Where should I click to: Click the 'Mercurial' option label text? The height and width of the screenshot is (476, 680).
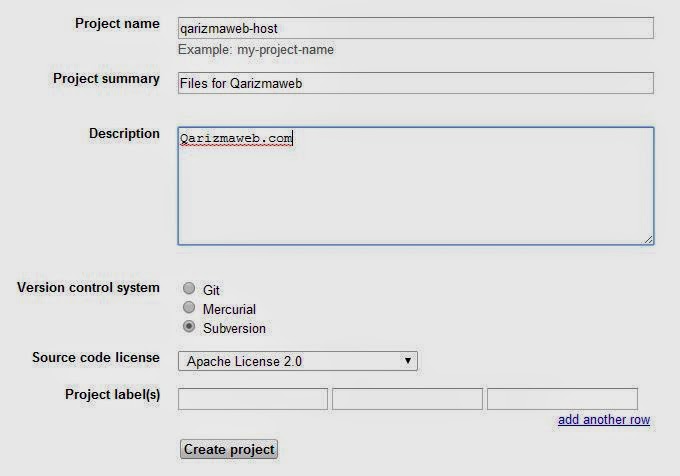coord(229,309)
